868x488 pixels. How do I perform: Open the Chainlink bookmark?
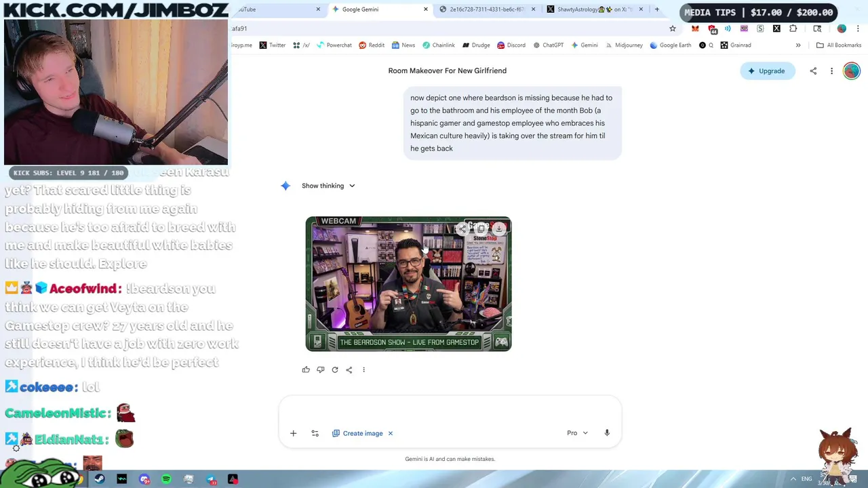(x=438, y=45)
